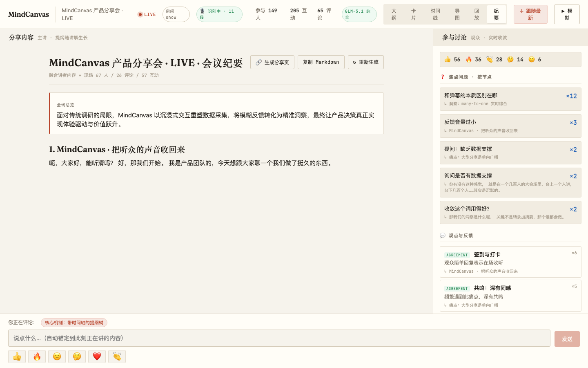
Task: Click the 你正在评论 label
Action: pyautogui.click(x=22, y=323)
